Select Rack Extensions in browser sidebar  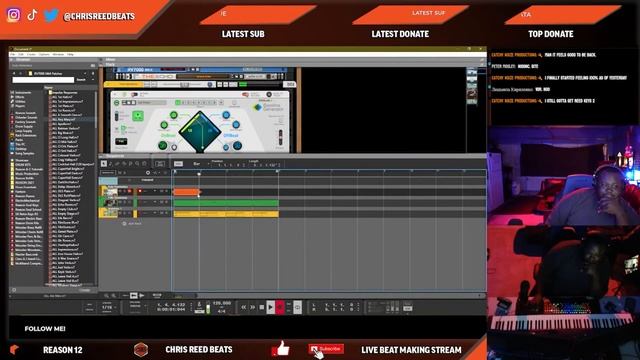click(26, 135)
